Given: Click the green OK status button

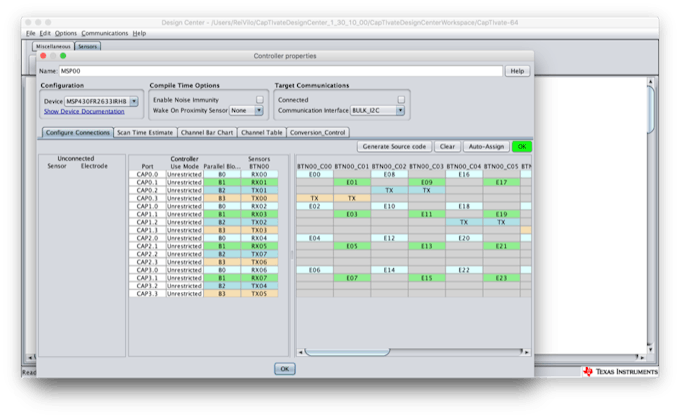Looking at the screenshot, I should coord(522,147).
